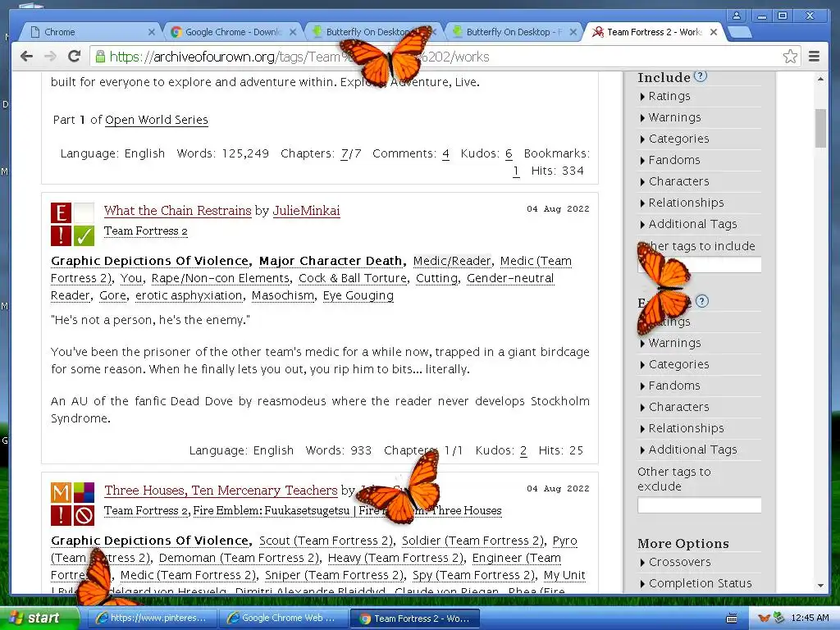Click the butterfly icon in system tray

[x=765, y=618]
